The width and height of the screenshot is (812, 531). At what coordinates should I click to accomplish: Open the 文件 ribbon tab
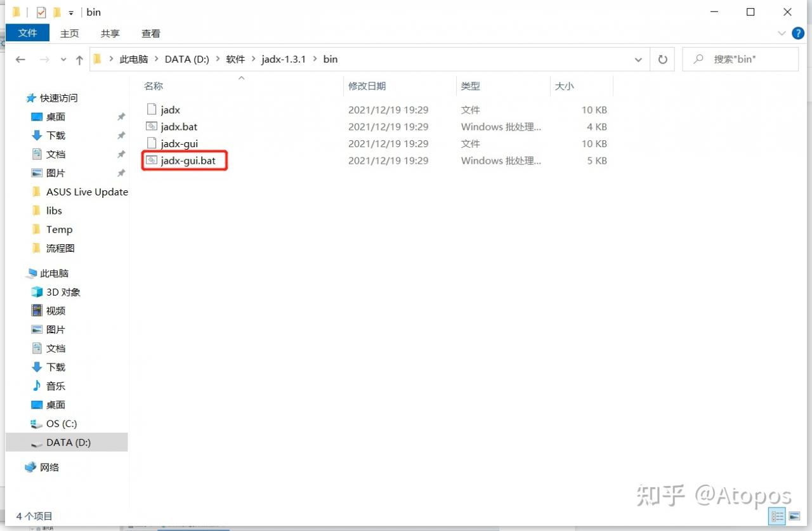click(27, 33)
